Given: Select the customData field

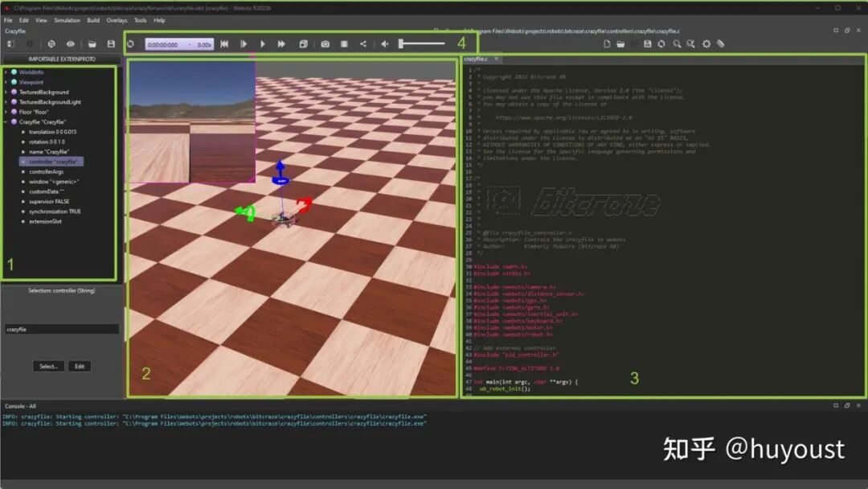Looking at the screenshot, I should pos(47,191).
